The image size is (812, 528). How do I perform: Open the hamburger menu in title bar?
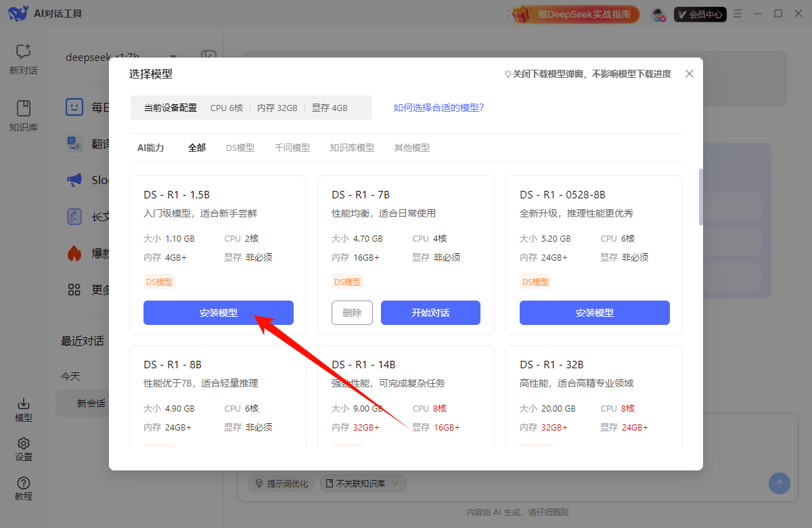point(738,14)
